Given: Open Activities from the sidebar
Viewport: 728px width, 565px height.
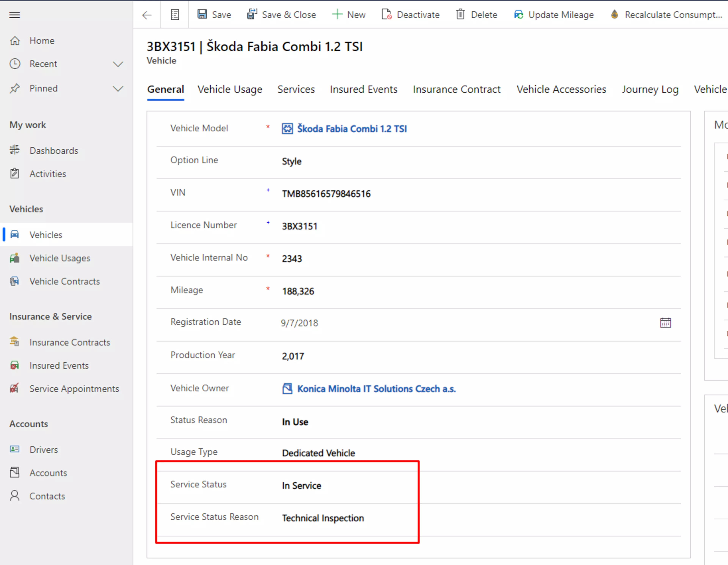Looking at the screenshot, I should point(66,174).
